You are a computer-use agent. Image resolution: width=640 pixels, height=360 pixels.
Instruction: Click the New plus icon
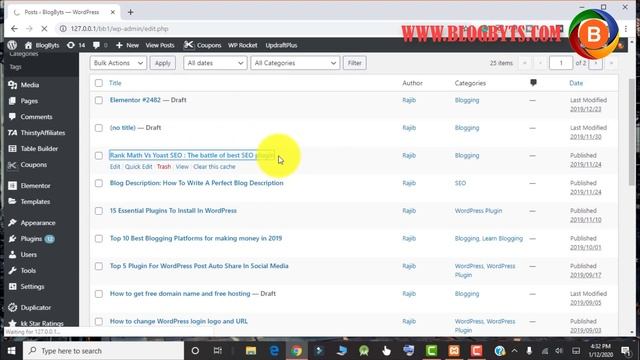[119, 45]
